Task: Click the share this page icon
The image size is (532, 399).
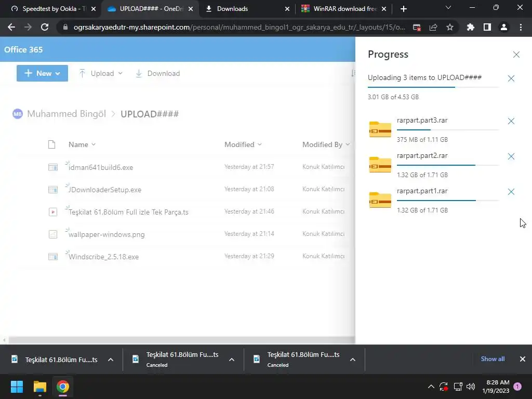Action: (433, 27)
